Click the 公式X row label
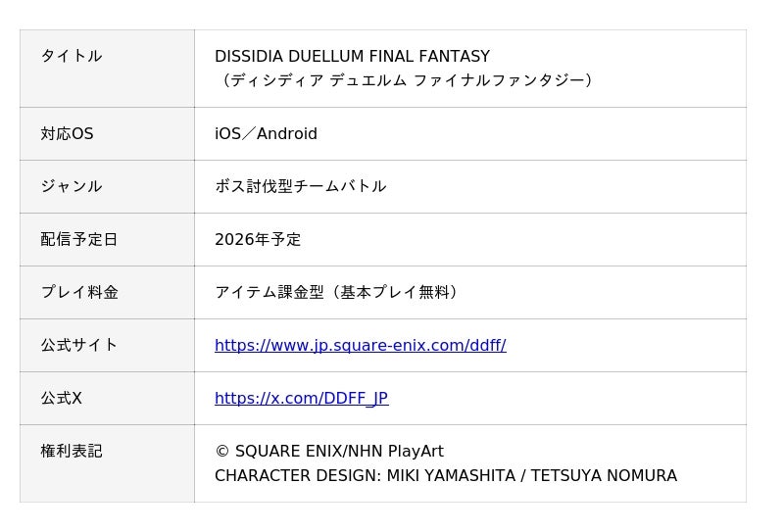Viewport: 784px width, 532px height. tap(61, 398)
